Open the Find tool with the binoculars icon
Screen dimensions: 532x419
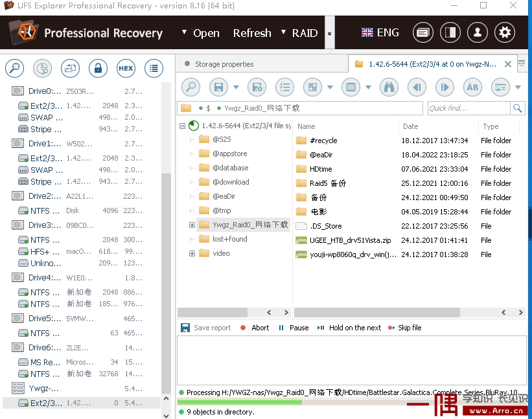point(389,87)
